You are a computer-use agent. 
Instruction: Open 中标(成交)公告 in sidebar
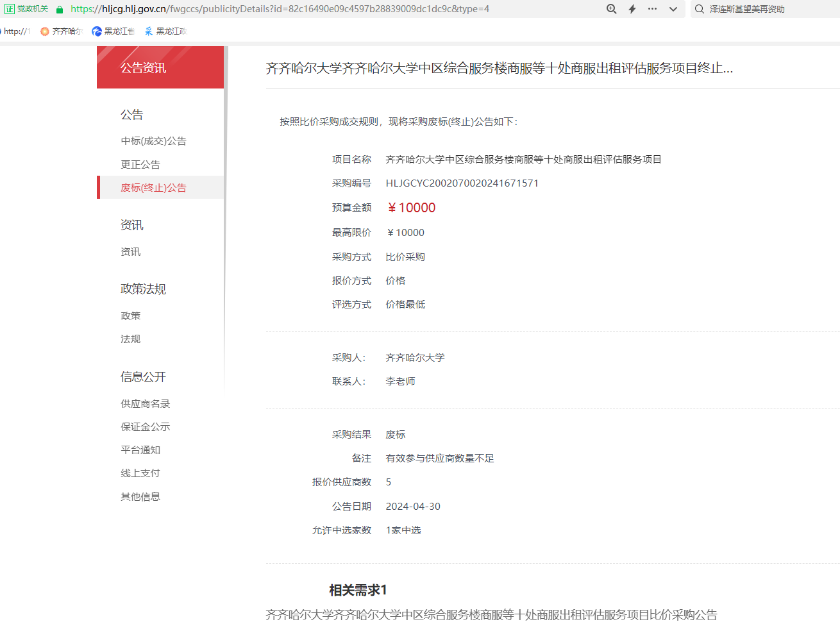(153, 141)
